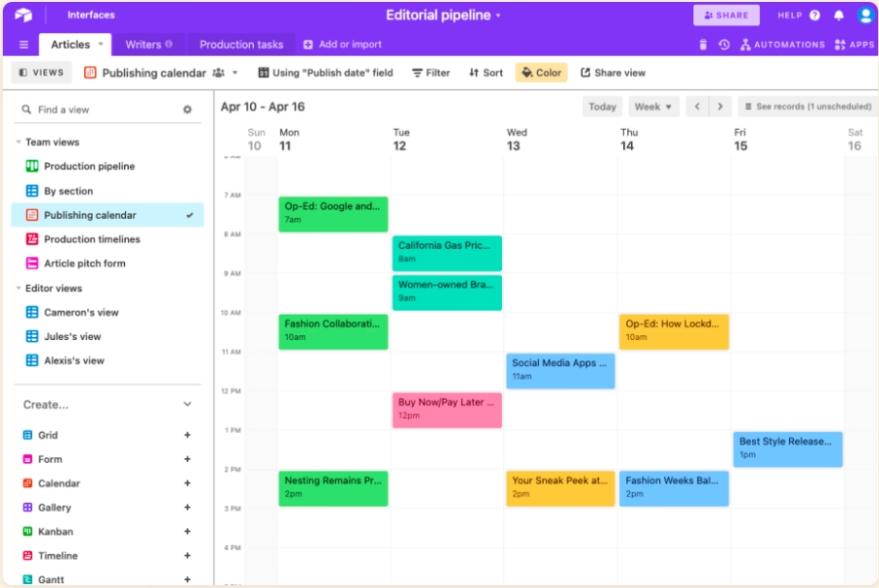879x588 pixels.
Task: Click the user account avatar
Action: click(x=864, y=16)
